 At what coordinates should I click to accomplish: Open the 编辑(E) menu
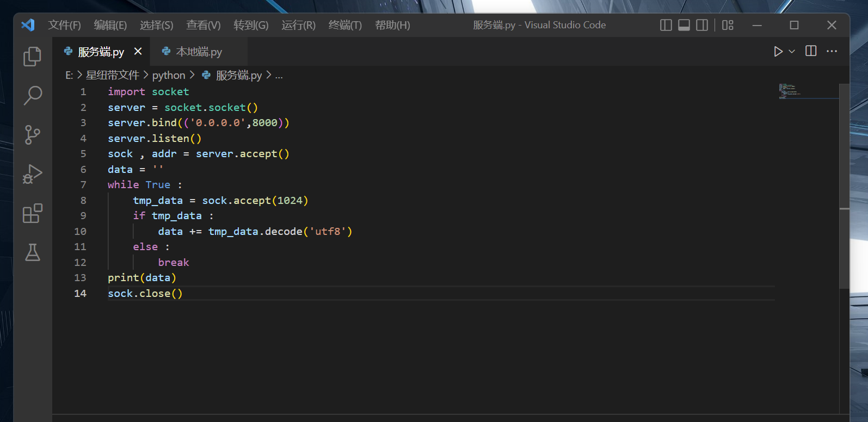[x=110, y=25]
